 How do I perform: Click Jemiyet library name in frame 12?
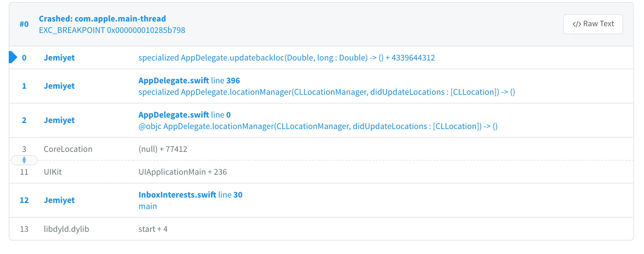[59, 200]
